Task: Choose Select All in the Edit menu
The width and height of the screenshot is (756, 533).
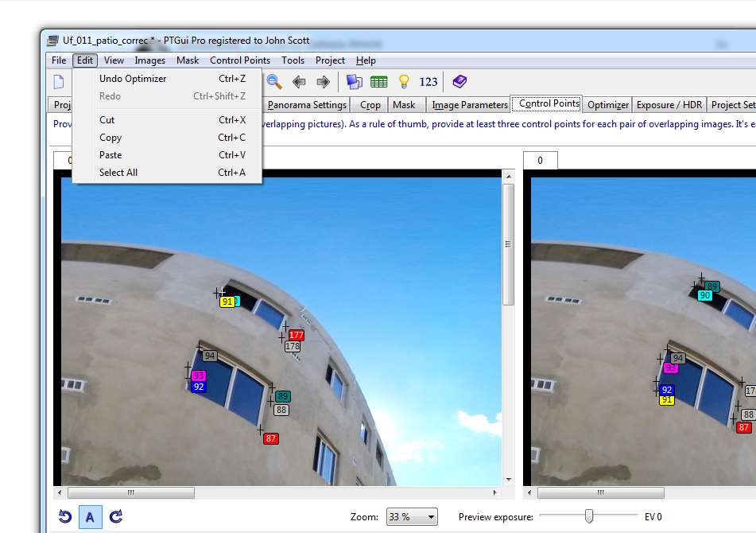Action: coord(167,172)
